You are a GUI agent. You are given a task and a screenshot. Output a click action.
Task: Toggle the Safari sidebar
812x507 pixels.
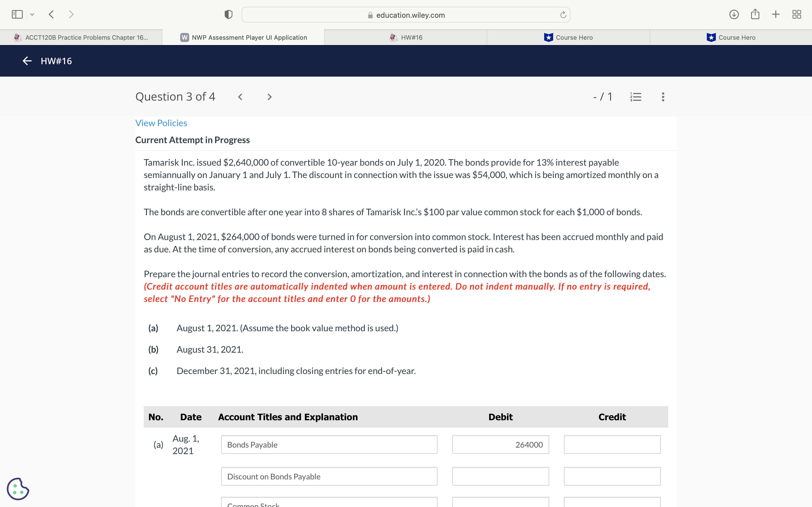point(17,14)
